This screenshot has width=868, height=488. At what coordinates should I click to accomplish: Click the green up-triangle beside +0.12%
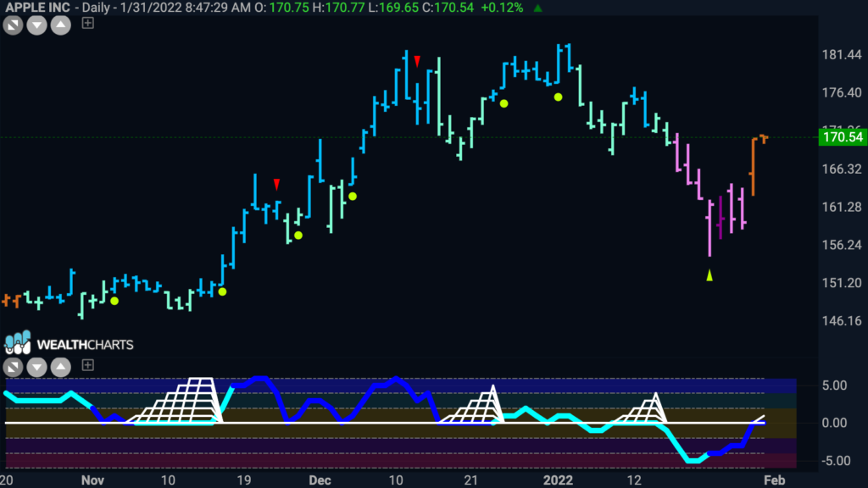[x=537, y=8]
